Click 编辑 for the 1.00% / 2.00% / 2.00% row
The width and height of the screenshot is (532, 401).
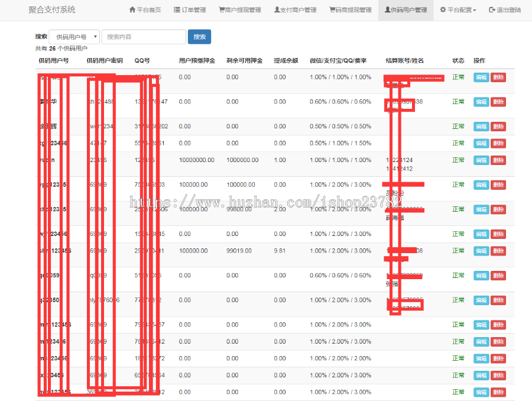[481, 358]
